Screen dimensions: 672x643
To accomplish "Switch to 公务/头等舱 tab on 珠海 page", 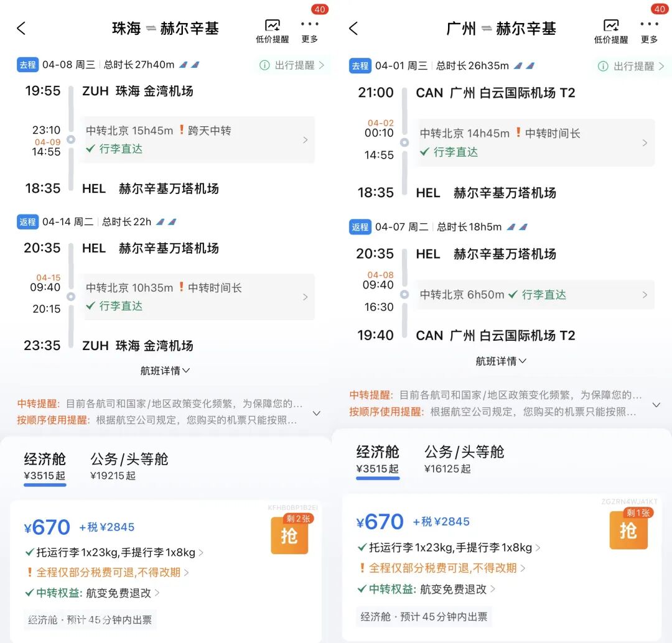I will coord(128,460).
